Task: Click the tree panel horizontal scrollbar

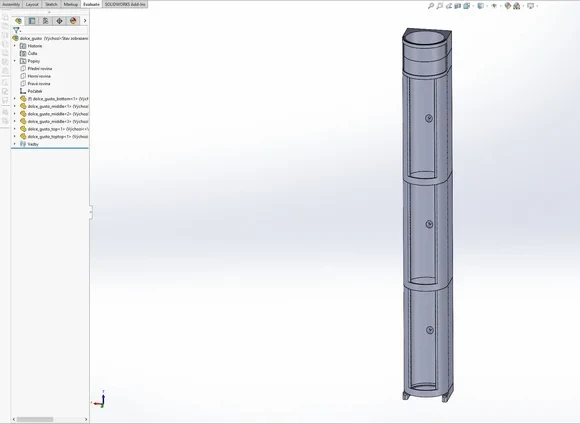Action: coord(50,419)
